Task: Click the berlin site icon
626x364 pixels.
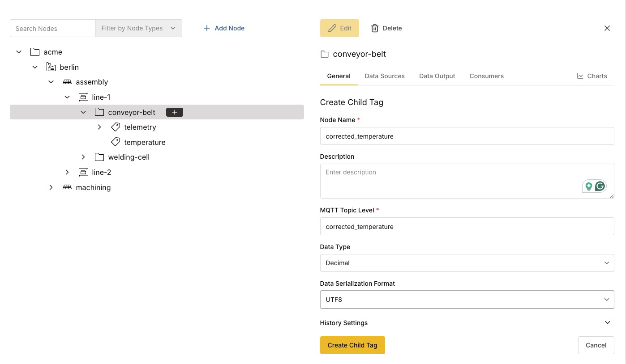Action: pos(51,67)
